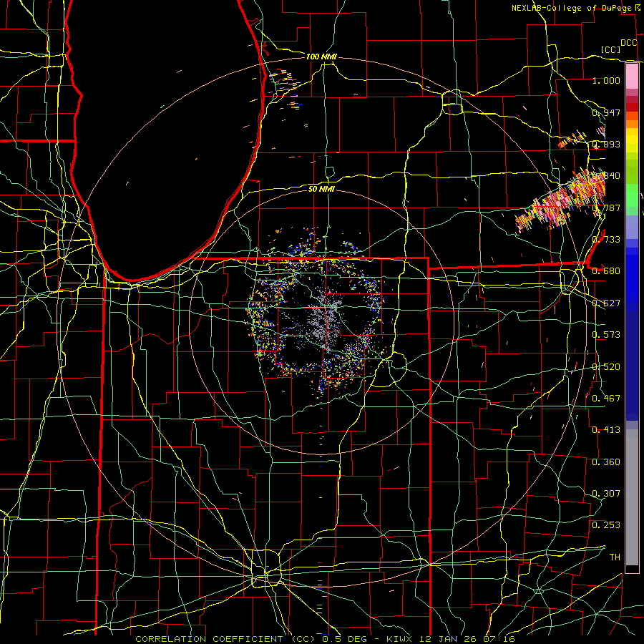This screenshot has width=644, height=644.
Task: Pick the yellow segment of the color bar
Action: pos(632,141)
